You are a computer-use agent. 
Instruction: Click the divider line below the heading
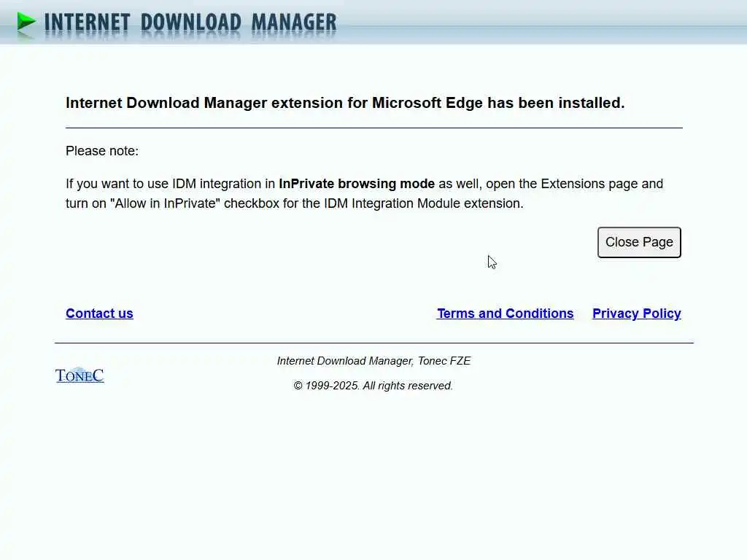click(x=374, y=128)
